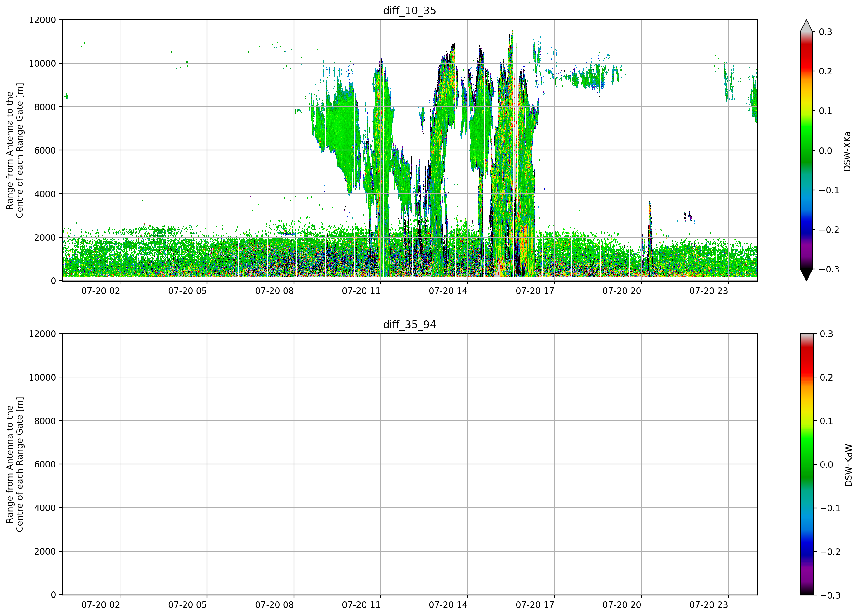The height and width of the screenshot is (616, 859).
Task: Click the "0.0" tick on DSW-KaW colorbar
Action: pos(826,465)
